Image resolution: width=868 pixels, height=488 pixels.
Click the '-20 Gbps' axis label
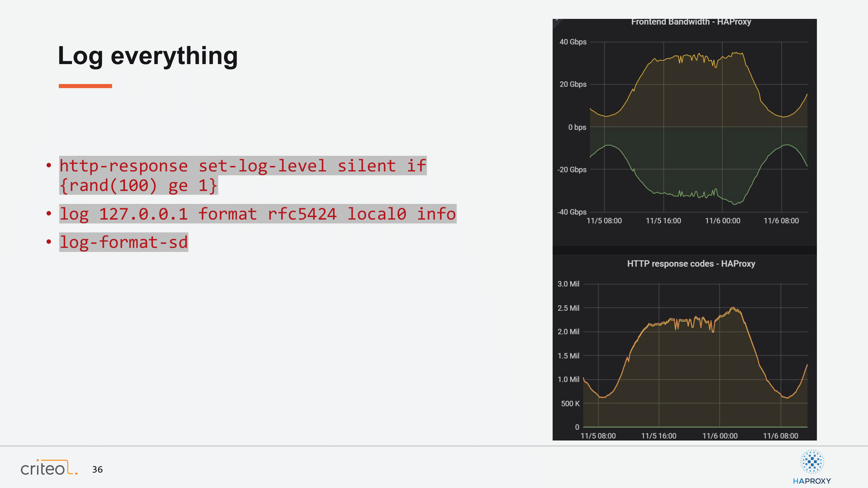(572, 170)
